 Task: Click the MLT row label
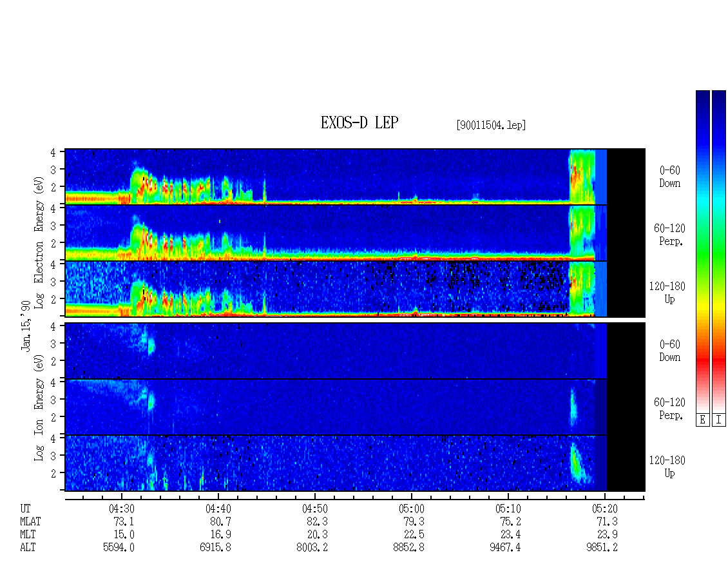pyautogui.click(x=28, y=535)
